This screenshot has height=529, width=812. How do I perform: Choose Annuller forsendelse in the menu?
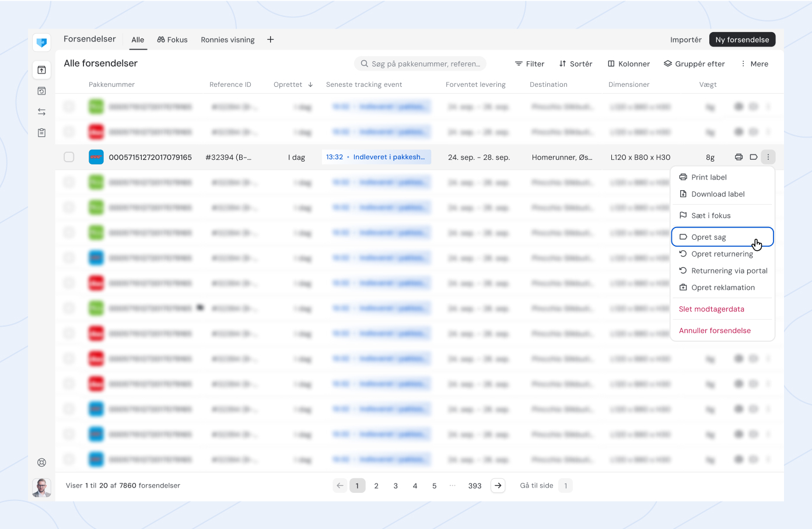(715, 331)
